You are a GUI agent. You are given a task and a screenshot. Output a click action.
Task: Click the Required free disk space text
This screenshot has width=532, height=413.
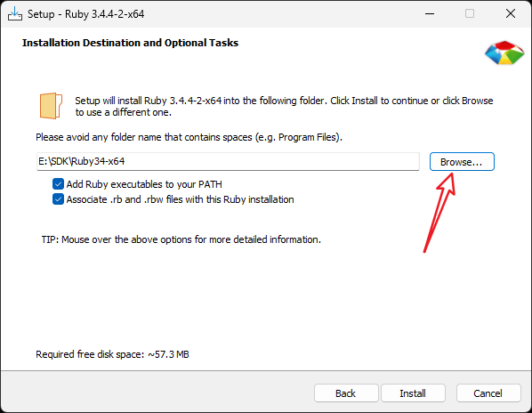(112, 354)
